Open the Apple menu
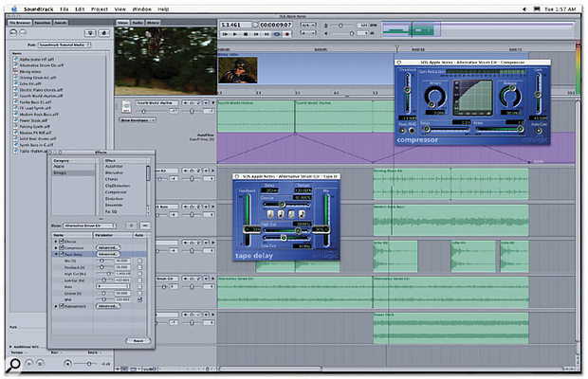This screenshot has width=588, height=379. point(14,9)
